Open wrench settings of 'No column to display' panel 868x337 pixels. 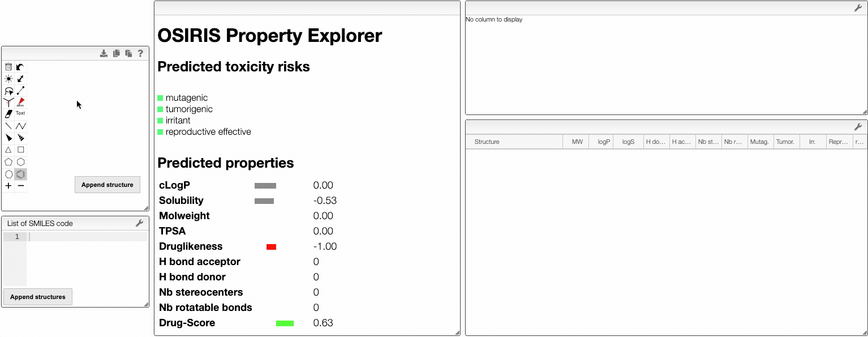click(x=858, y=8)
